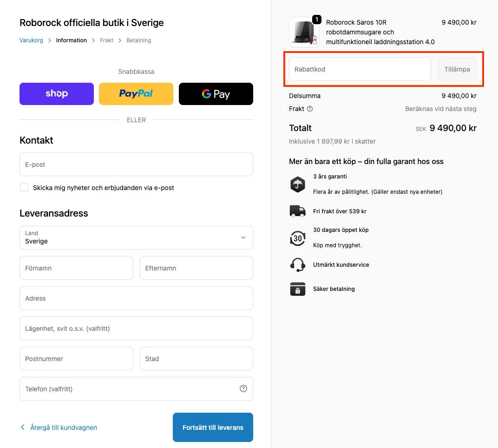Click the total amount 9 490,00 kr
This screenshot has height=448, width=498.
[453, 128]
